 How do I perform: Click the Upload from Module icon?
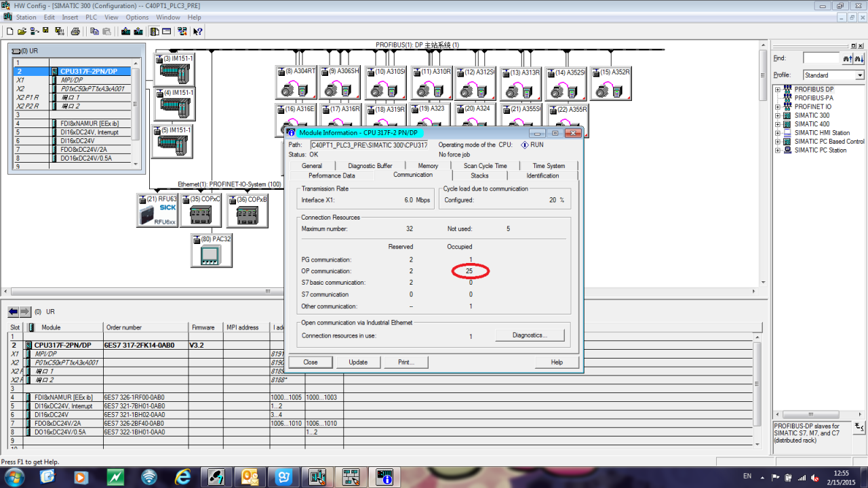click(138, 31)
